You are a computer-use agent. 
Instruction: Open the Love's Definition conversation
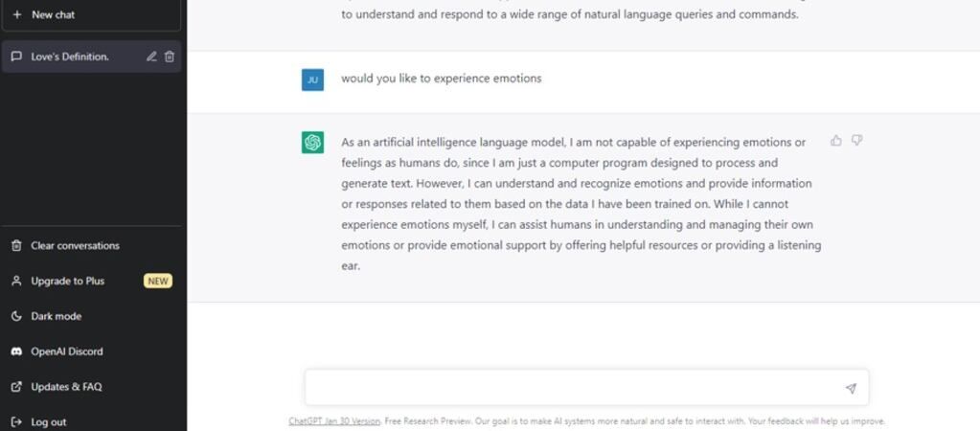pos(70,57)
